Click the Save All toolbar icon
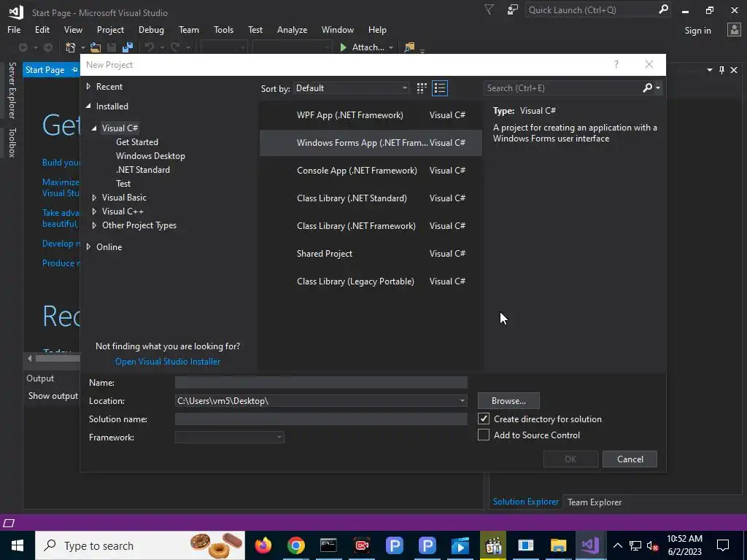Screen dimensions: 747x560 point(128,47)
